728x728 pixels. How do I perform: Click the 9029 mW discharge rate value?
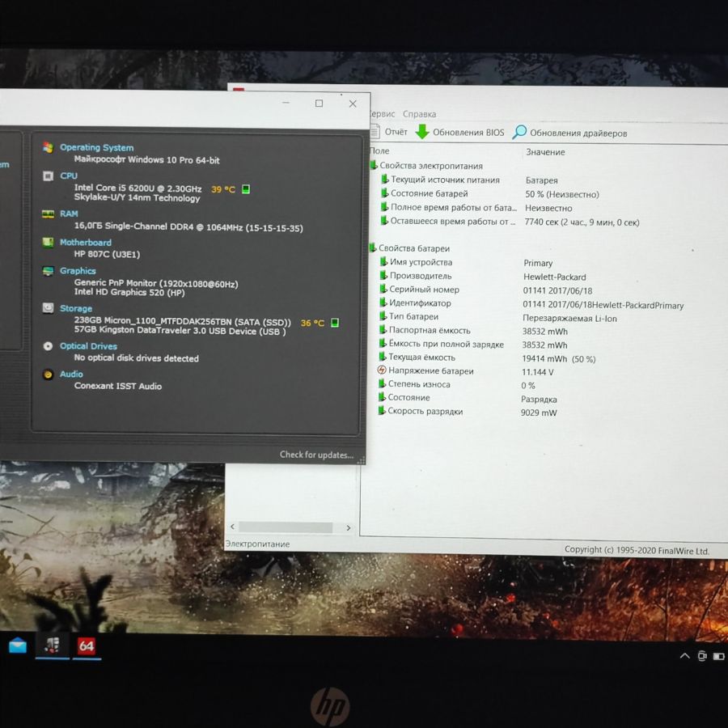click(539, 413)
